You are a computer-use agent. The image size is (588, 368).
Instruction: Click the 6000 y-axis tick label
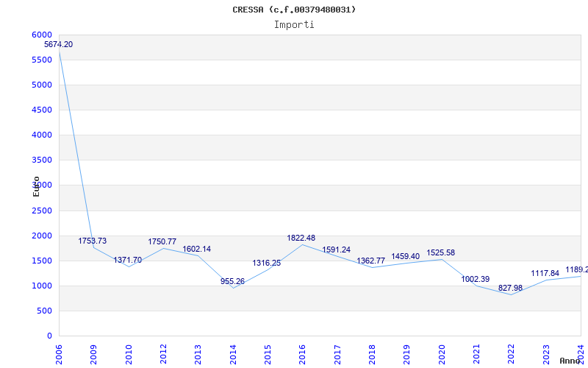coord(42,35)
